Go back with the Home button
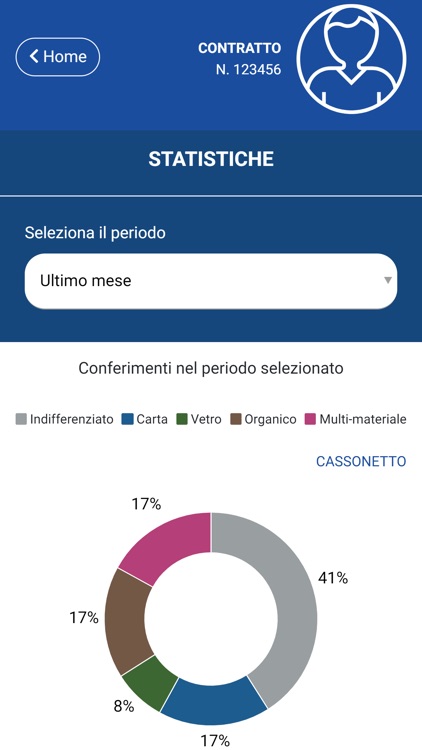Viewport: 422px width, 750px height. coord(58,57)
